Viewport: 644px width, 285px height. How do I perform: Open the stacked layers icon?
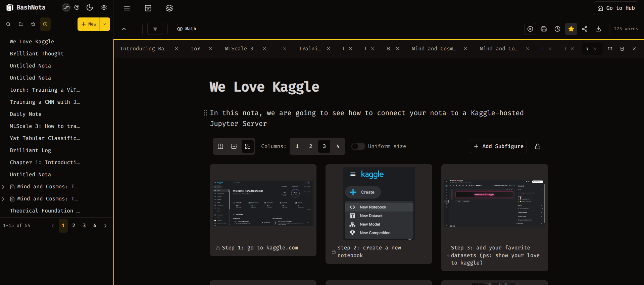169,8
